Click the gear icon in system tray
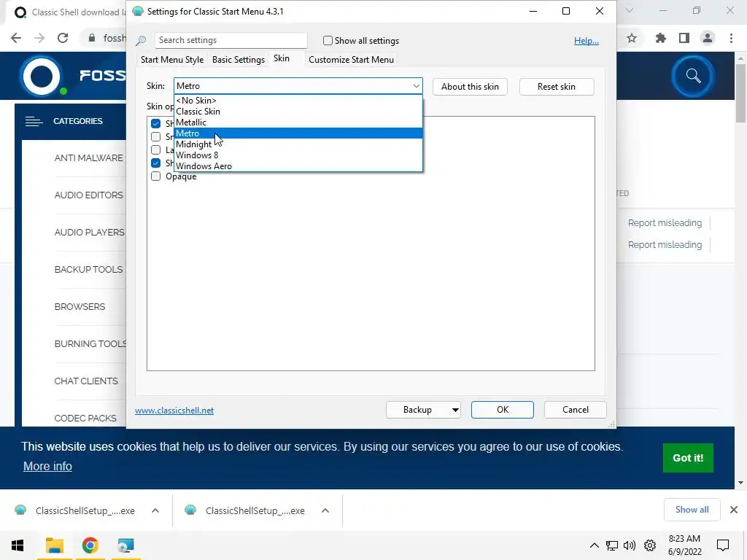The image size is (747, 560). 650,545
